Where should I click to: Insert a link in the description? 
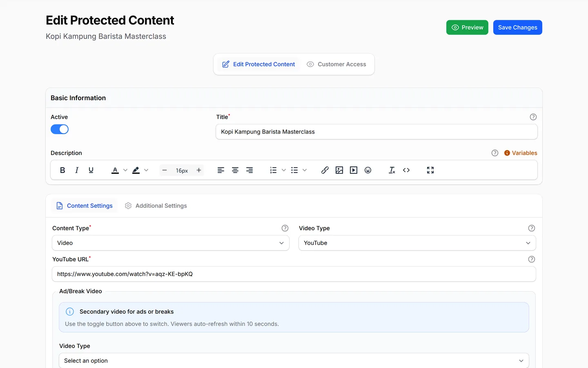(x=325, y=170)
